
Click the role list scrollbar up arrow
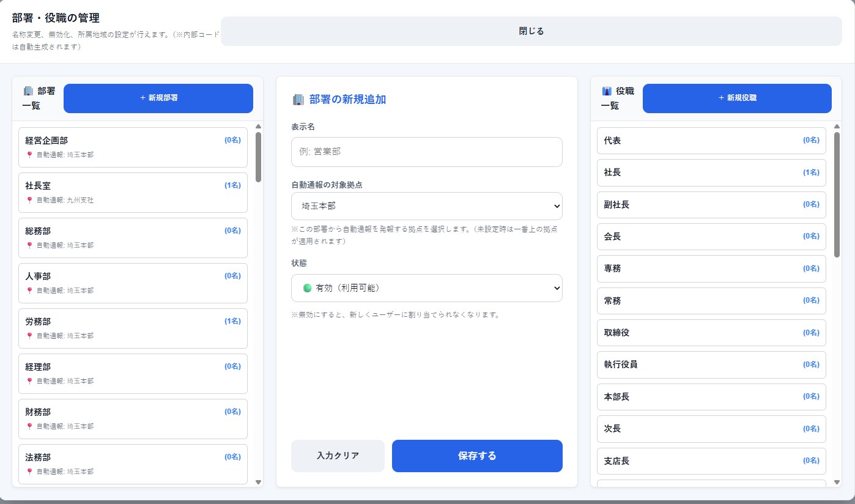(x=837, y=127)
